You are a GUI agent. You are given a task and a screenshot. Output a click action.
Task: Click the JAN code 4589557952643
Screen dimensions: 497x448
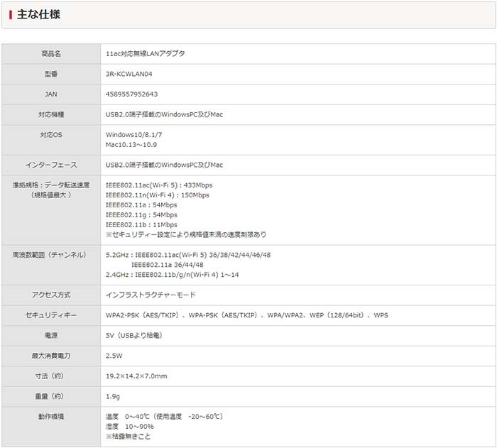[132, 94]
